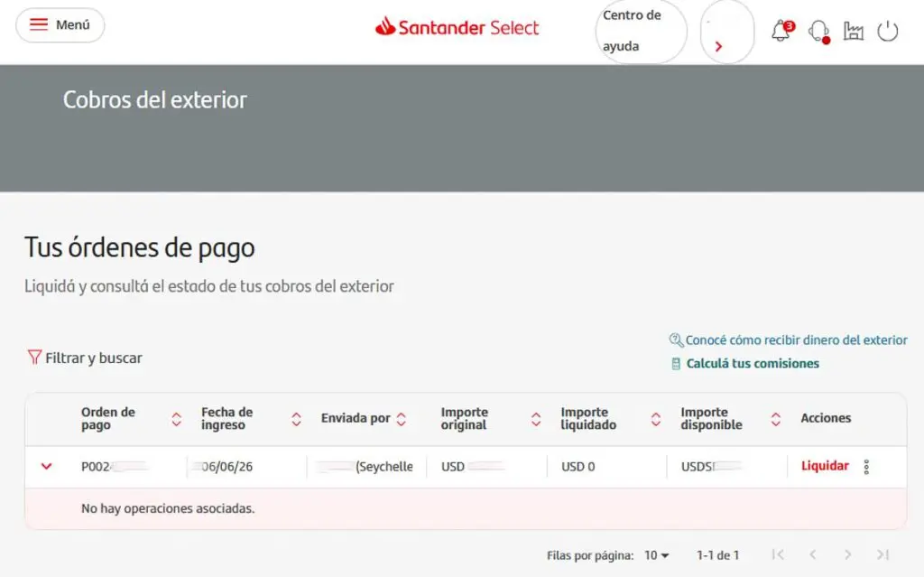The height and width of the screenshot is (577, 924).
Task: Open three-dot actions menu for P002 row
Action: [x=866, y=467]
